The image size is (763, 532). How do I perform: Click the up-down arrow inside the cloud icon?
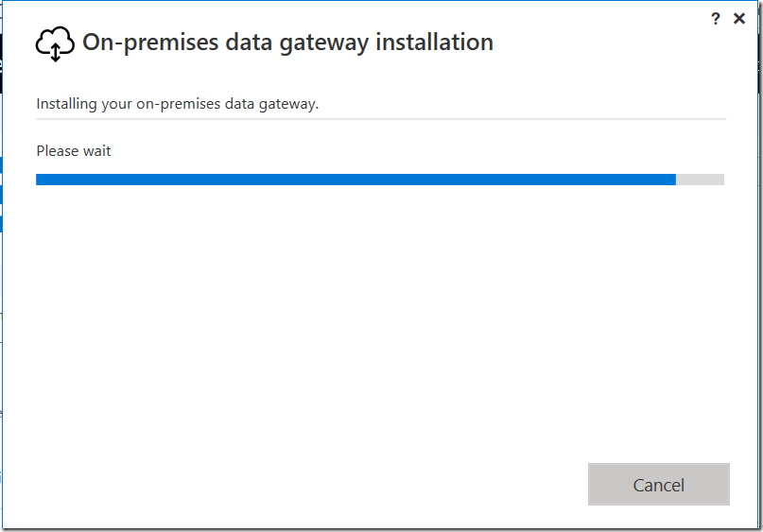(x=56, y=52)
